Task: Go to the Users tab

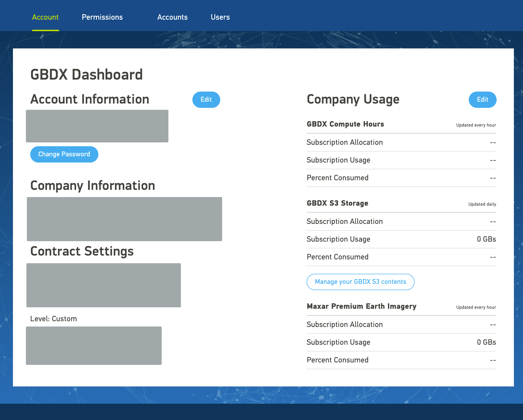Action: [x=220, y=17]
